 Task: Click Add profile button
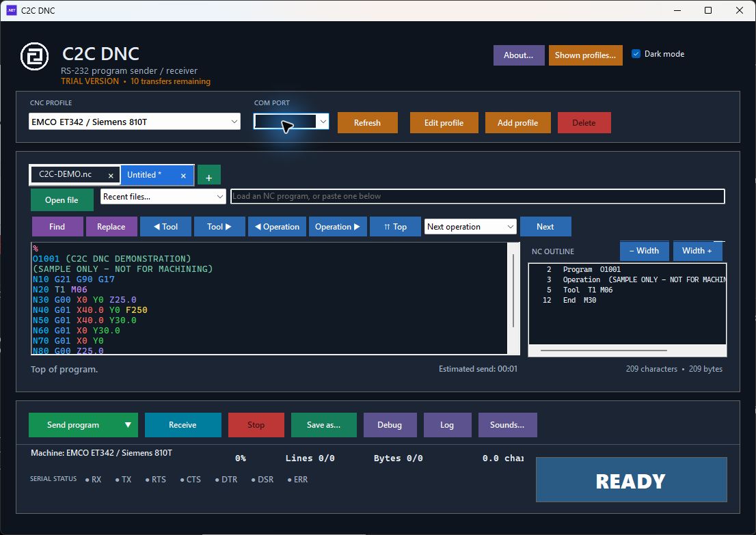point(518,123)
